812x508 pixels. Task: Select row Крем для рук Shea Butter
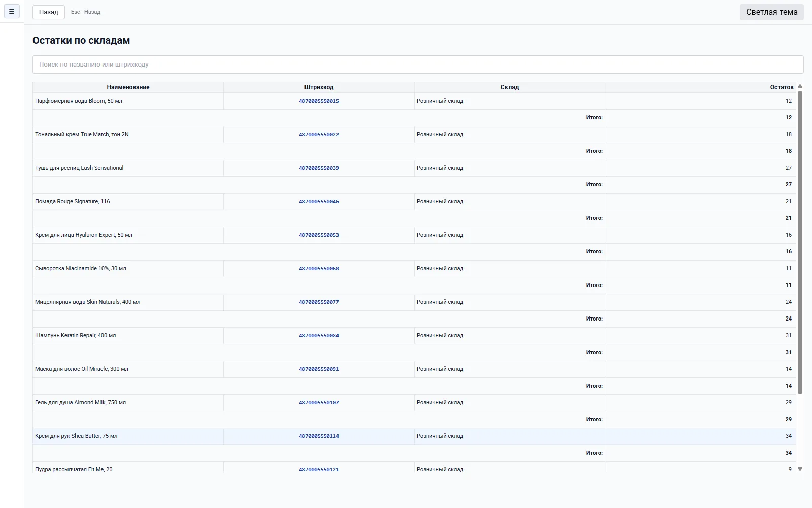[x=414, y=436]
